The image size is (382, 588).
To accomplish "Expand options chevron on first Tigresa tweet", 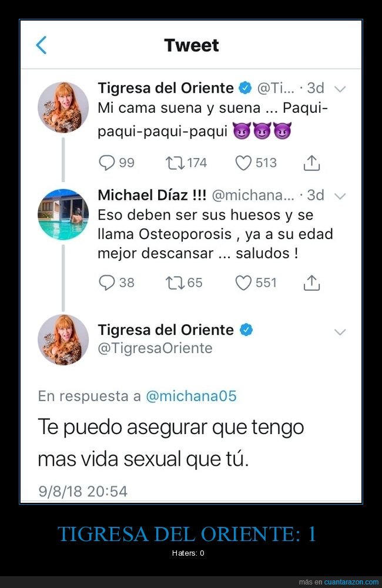I will [x=340, y=89].
